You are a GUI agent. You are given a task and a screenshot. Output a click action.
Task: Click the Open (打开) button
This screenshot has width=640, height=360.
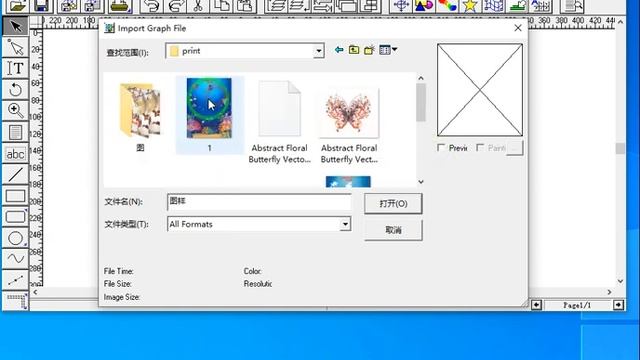tap(393, 204)
